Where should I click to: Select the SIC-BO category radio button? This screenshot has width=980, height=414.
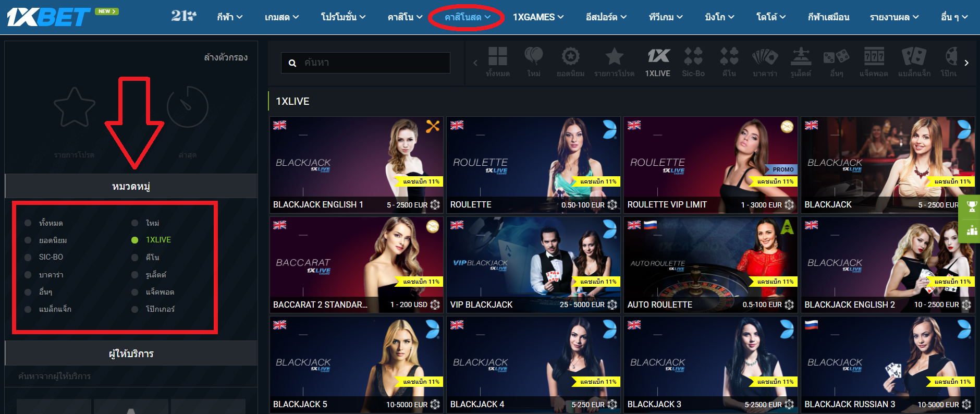[28, 258]
